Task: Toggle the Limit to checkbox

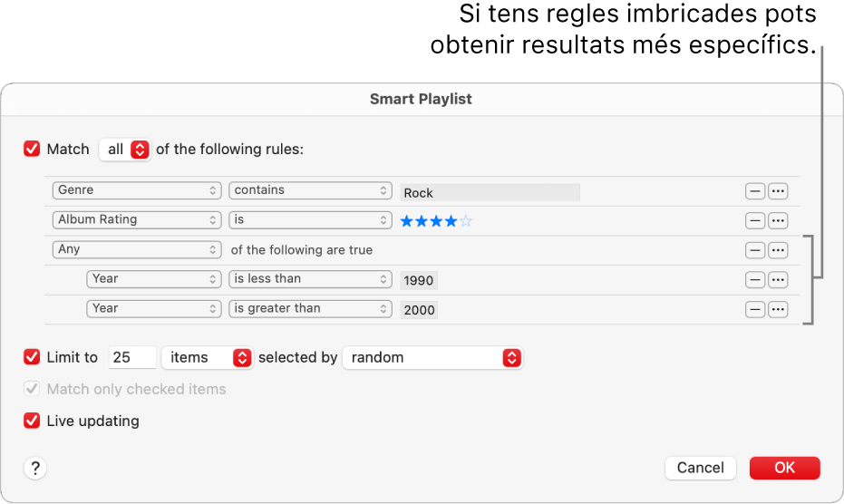Action: point(32,357)
